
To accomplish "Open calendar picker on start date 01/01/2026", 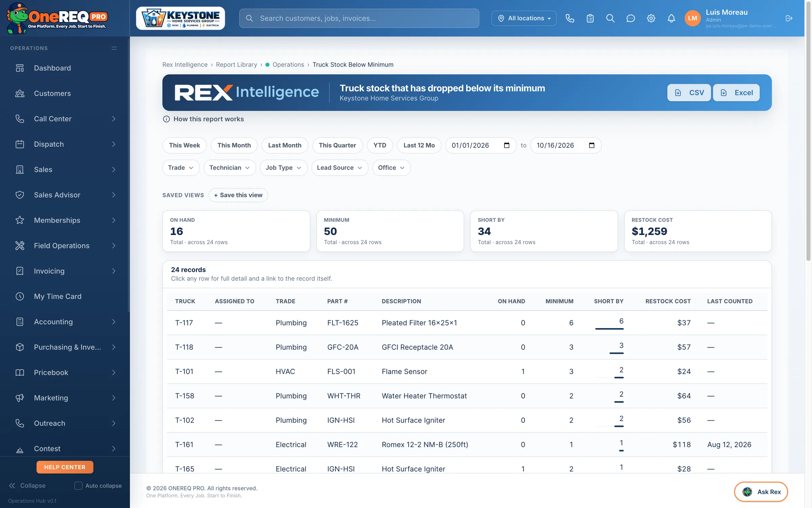I will [x=506, y=145].
